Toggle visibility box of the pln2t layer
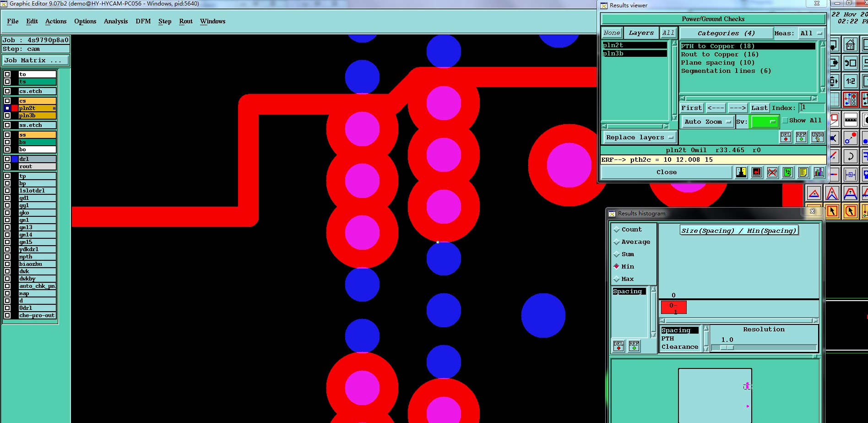The height and width of the screenshot is (423, 868). click(x=7, y=108)
